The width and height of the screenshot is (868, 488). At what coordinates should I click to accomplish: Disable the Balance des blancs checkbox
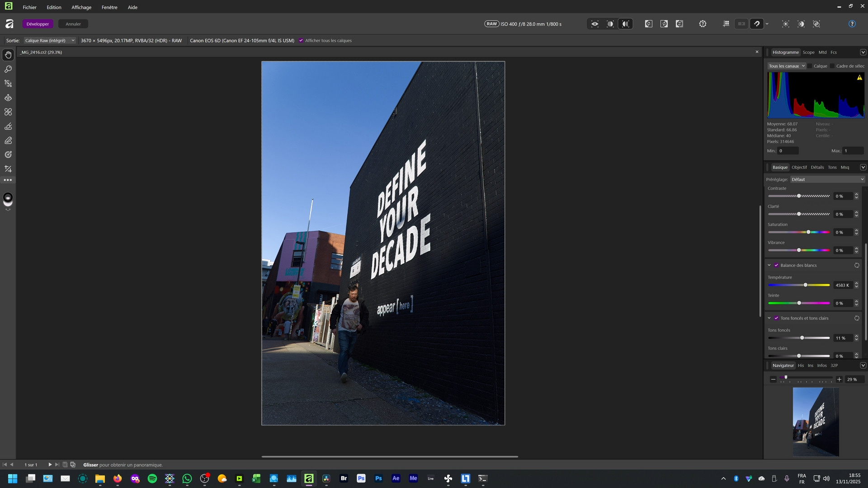coord(776,265)
